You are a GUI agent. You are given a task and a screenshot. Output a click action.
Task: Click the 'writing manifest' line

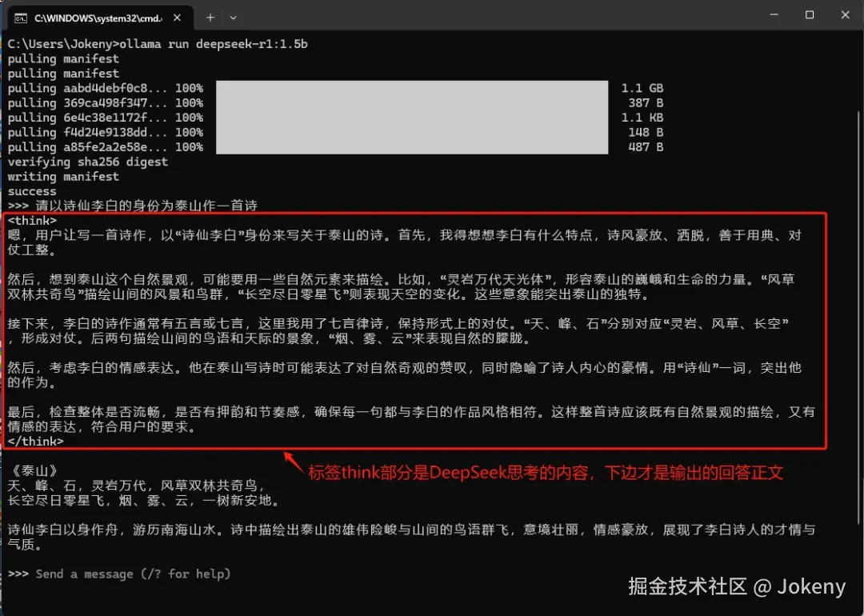point(63,177)
